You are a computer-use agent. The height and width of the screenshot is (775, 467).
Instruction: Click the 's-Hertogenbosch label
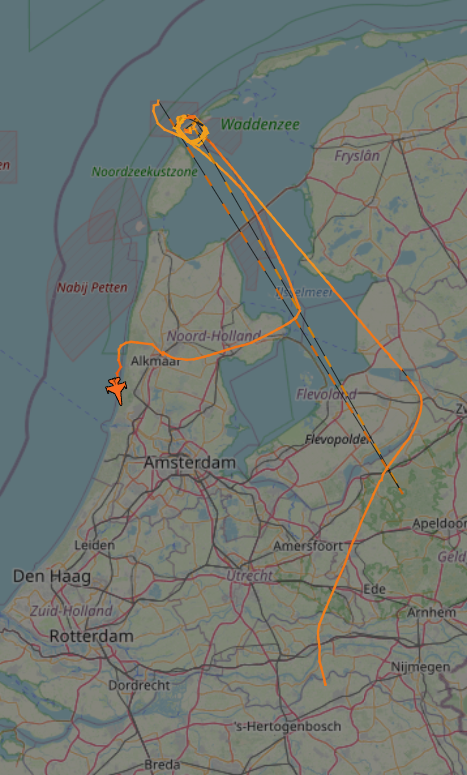coord(288,727)
